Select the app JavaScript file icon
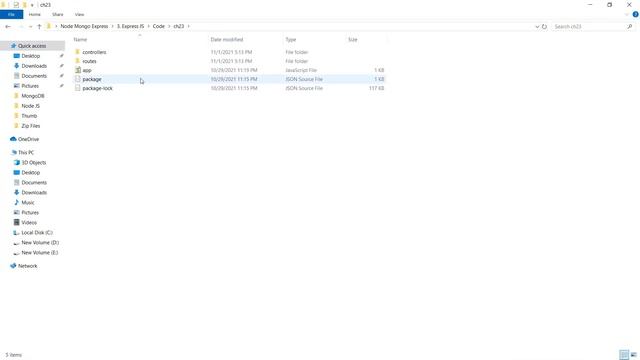 tap(78, 70)
